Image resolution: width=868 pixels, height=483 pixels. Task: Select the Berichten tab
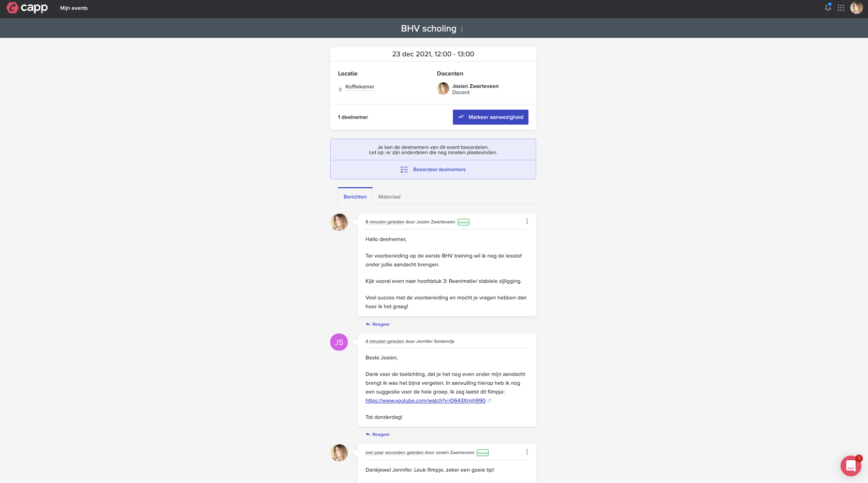point(355,197)
